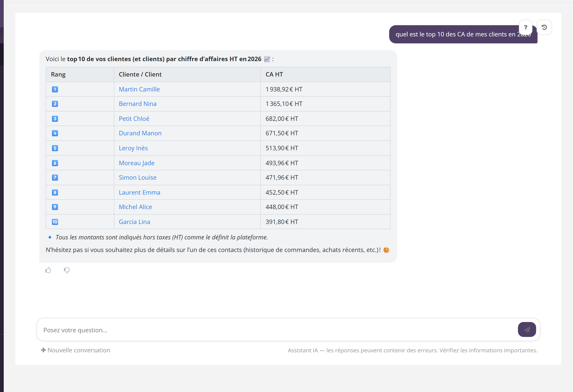The width and height of the screenshot is (573, 392).
Task: Click the Assistant IA disclaimer text
Action: pyautogui.click(x=412, y=350)
